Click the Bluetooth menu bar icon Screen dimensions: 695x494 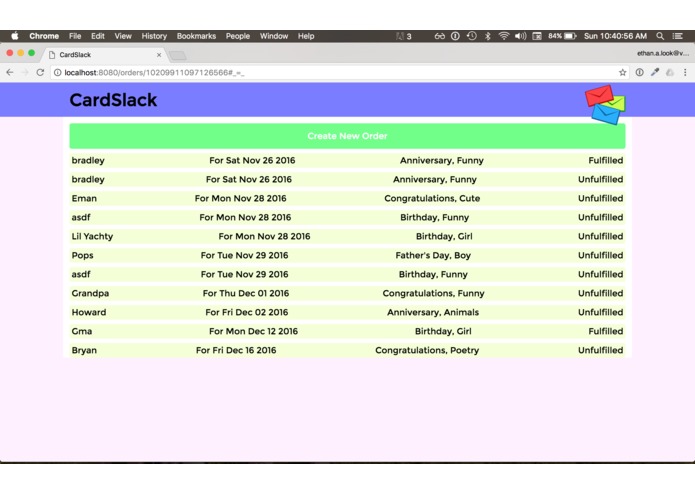488,36
